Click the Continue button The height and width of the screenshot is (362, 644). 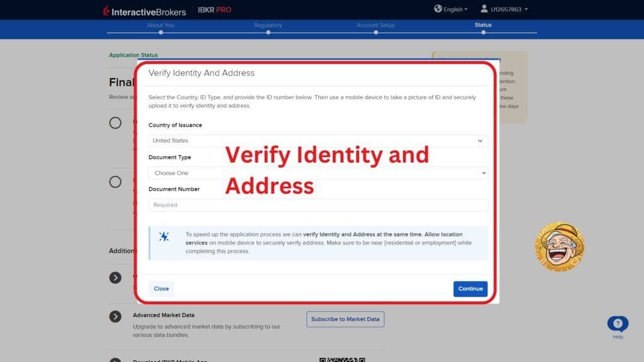coord(470,288)
